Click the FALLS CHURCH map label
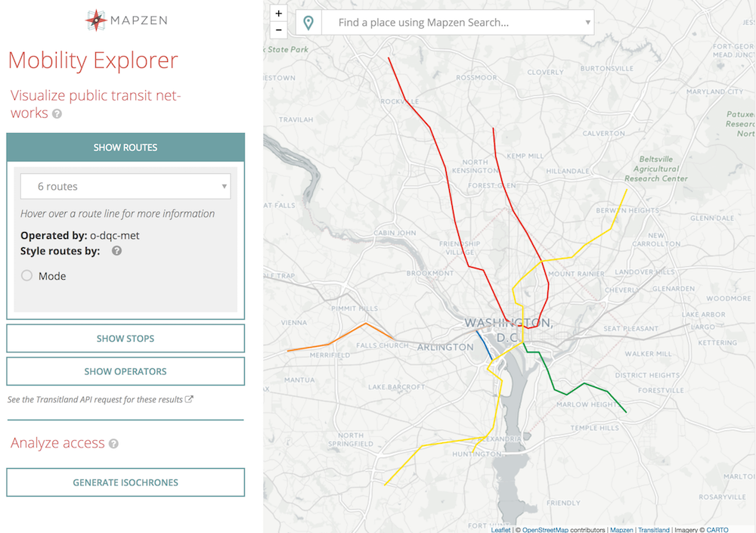 [x=383, y=346]
